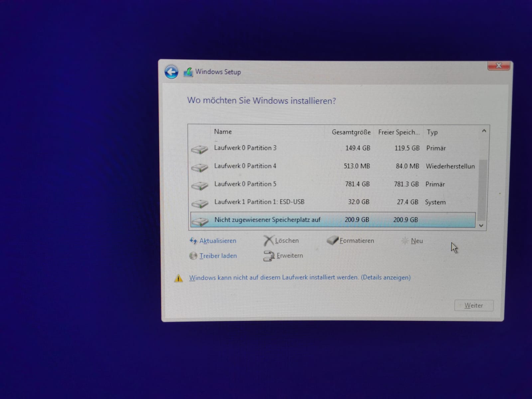Screen dimensions: 532x399
Task: Click the yellow warning triangle icon
Action: [x=179, y=278]
